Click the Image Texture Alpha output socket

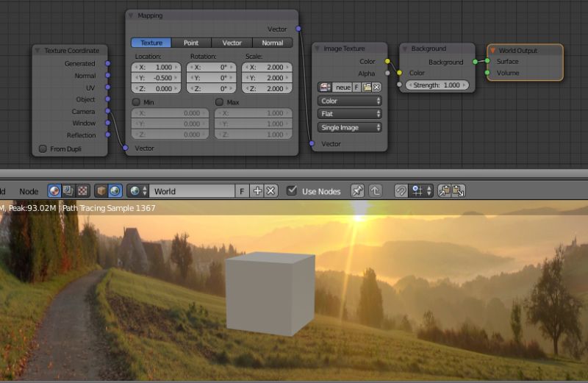[x=387, y=74]
